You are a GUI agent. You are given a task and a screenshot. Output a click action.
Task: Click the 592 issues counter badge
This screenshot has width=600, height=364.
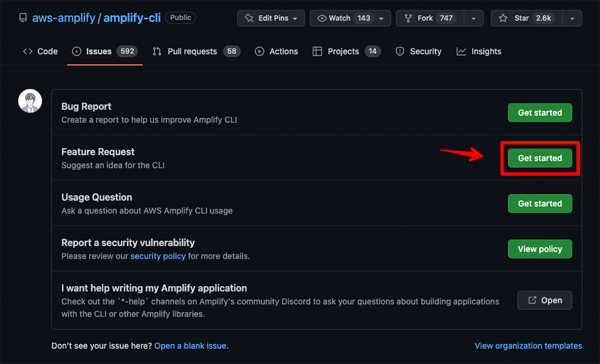127,51
